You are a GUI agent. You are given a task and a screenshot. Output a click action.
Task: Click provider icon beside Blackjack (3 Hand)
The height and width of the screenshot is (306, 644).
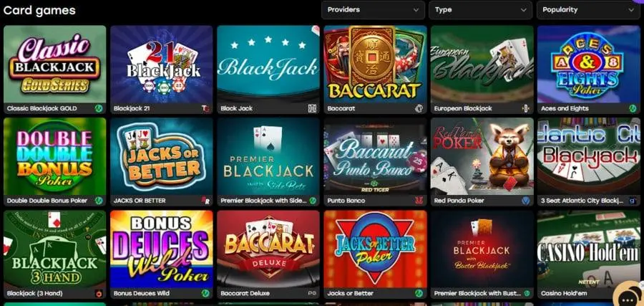99,293
